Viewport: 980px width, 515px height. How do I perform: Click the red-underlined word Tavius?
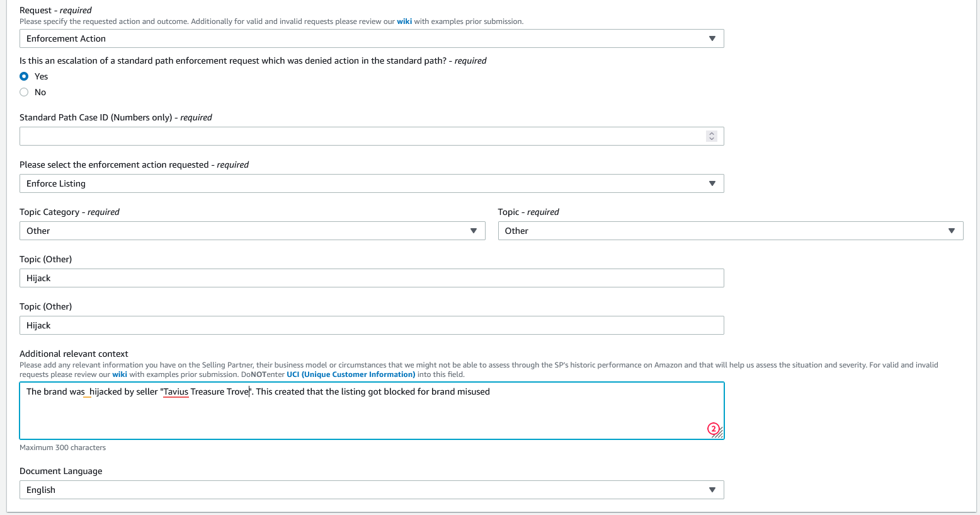(176, 391)
